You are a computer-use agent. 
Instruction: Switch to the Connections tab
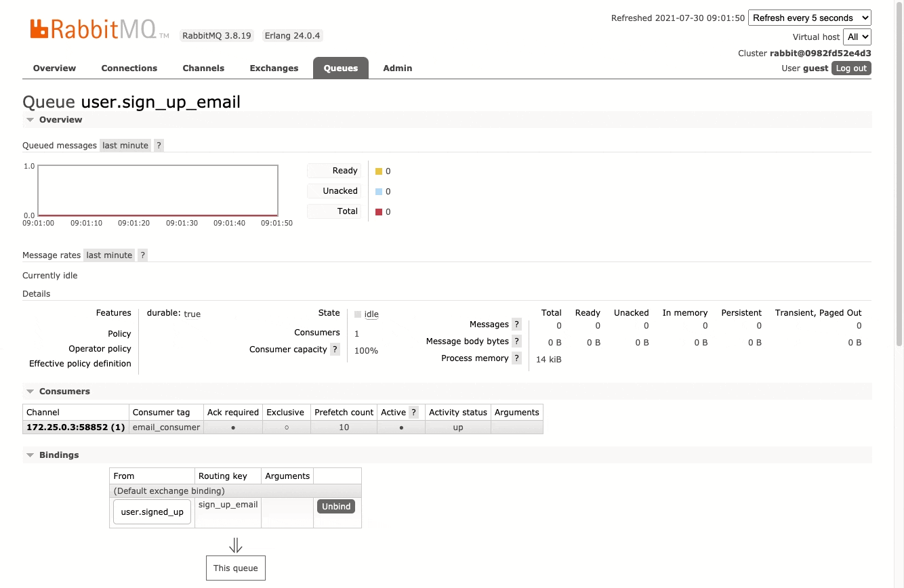(129, 68)
